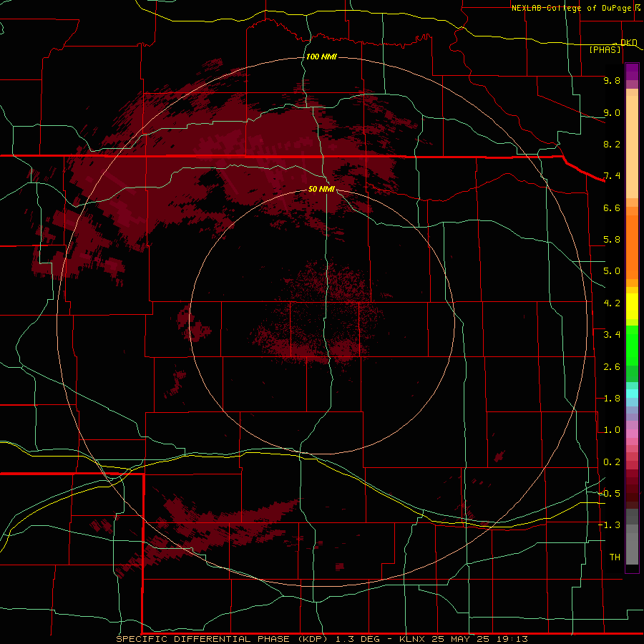This screenshot has width=644, height=644.
Task: Click the 9.0 legend value
Action: click(612, 112)
